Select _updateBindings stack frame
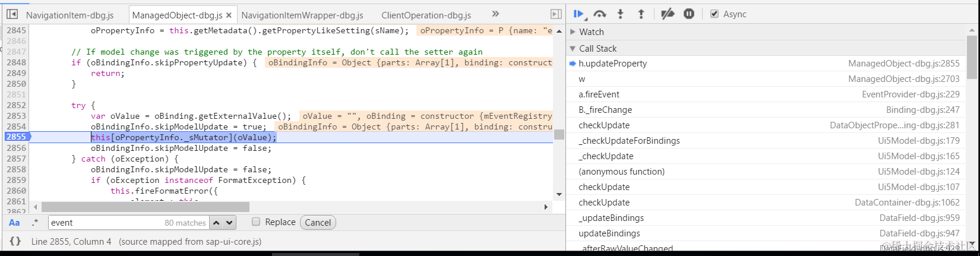Viewport: 980px width, 256px height. (x=767, y=218)
